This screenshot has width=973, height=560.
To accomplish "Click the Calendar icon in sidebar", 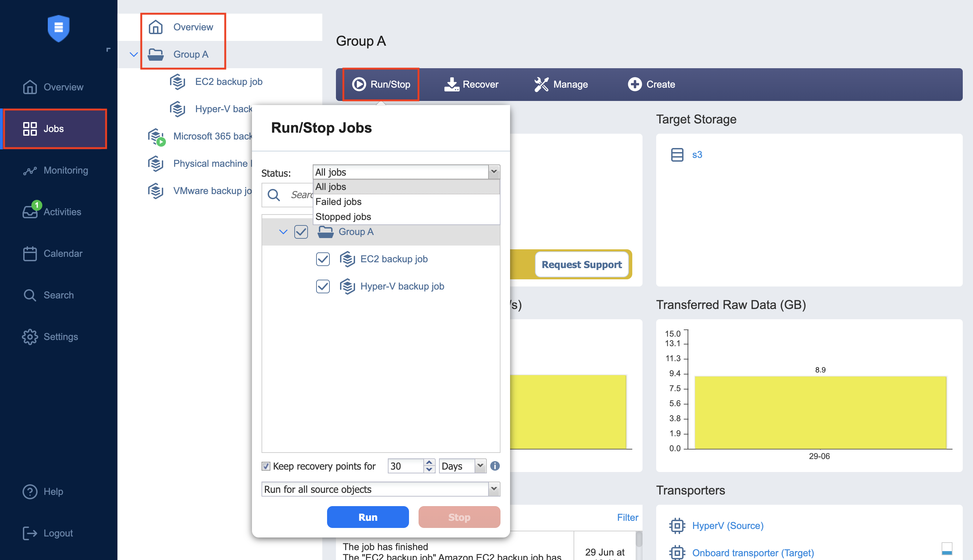I will point(30,253).
